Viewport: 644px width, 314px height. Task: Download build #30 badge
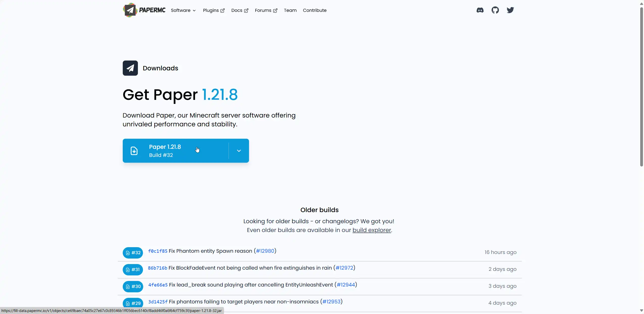(133, 287)
